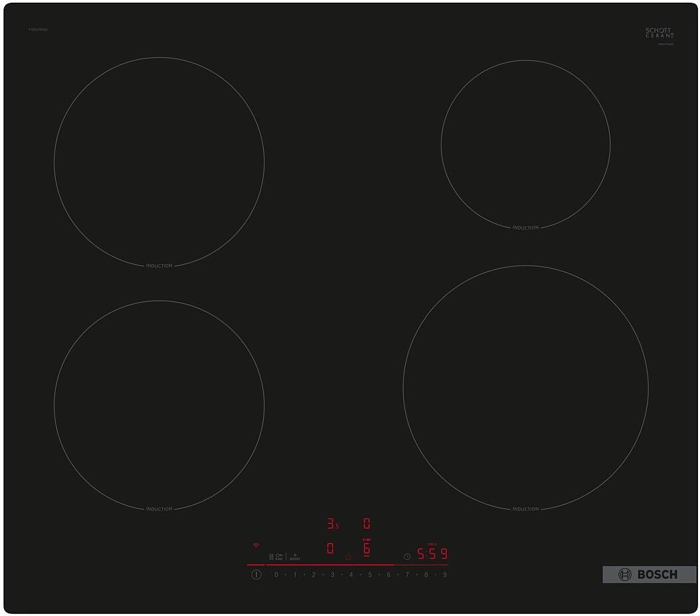This screenshot has width=700, height=616.
Task: Click the Schott Ceran logo
Action: pyautogui.click(x=659, y=33)
